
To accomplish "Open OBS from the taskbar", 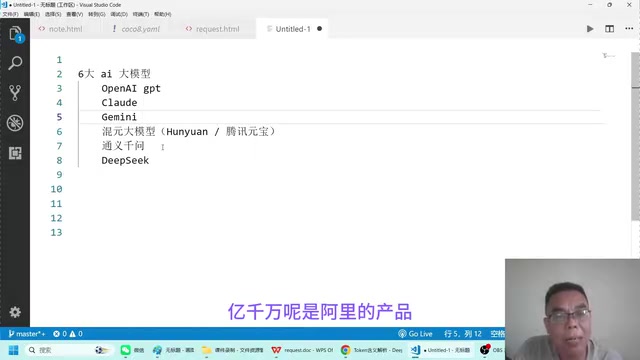I will tap(491, 350).
